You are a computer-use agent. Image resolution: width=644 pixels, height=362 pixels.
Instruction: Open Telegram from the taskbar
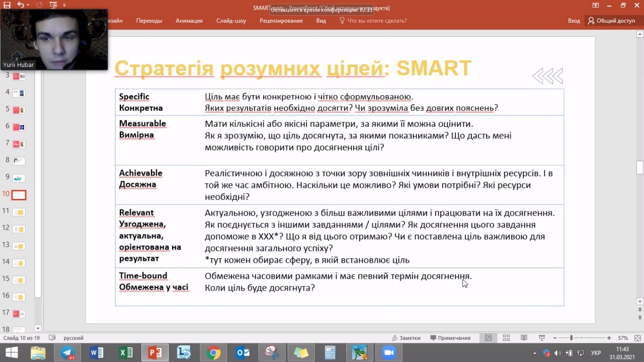coord(67,352)
